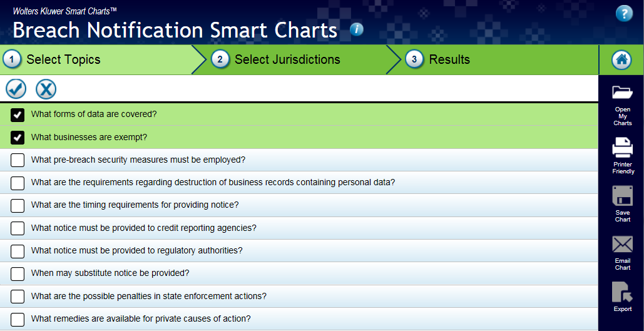Check penalties in state enforcement actions
The height and width of the screenshot is (331, 644).
(18, 296)
